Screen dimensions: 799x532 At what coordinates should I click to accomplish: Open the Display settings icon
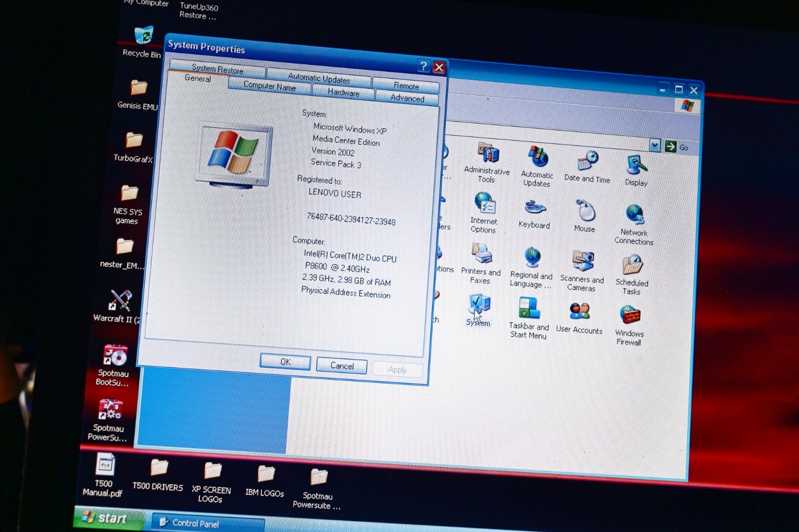(637, 170)
